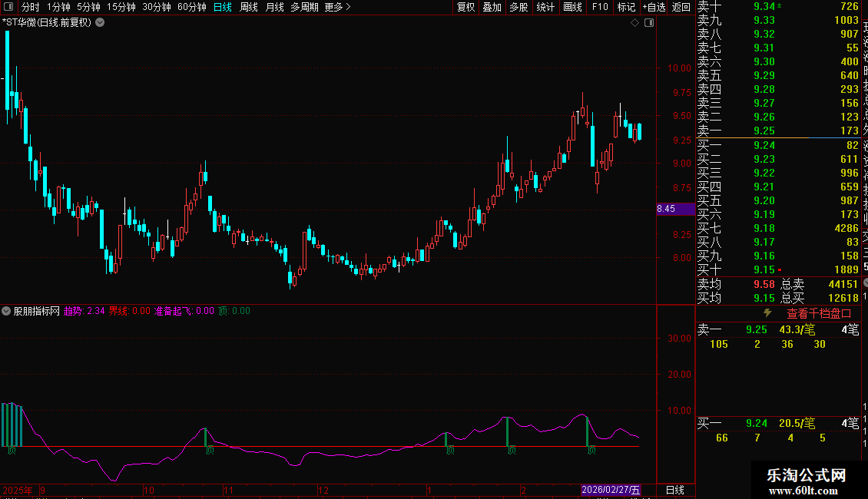Viewport: 868px width, 499px height.
Task: Open the 画线 drawing tools
Action: [572, 7]
